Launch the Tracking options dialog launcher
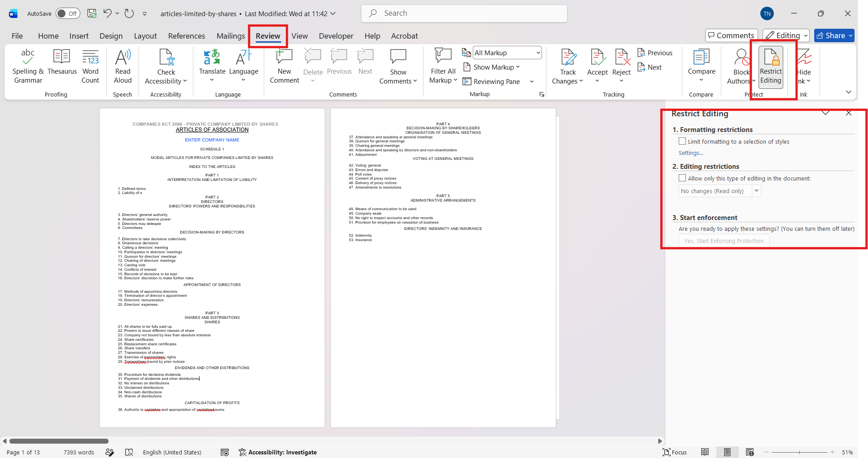 tap(541, 94)
